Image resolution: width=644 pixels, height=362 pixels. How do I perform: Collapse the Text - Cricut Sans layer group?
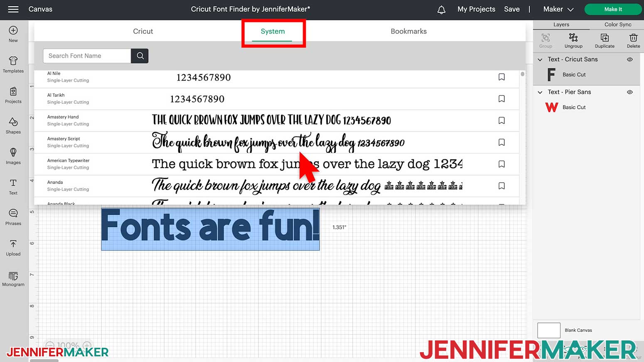click(x=540, y=59)
